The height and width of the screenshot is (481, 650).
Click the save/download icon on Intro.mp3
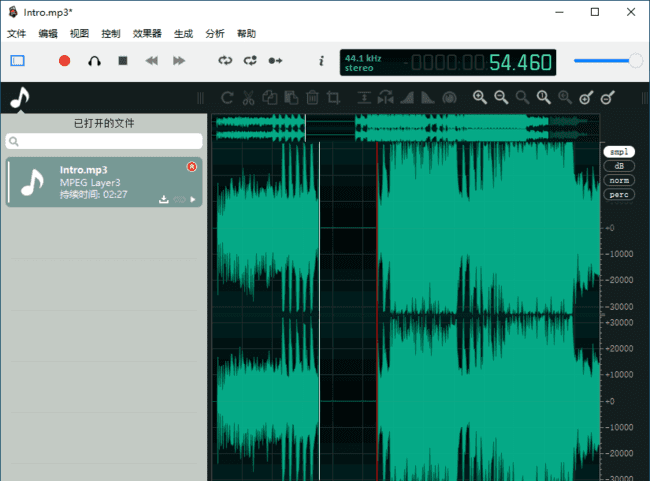164,199
